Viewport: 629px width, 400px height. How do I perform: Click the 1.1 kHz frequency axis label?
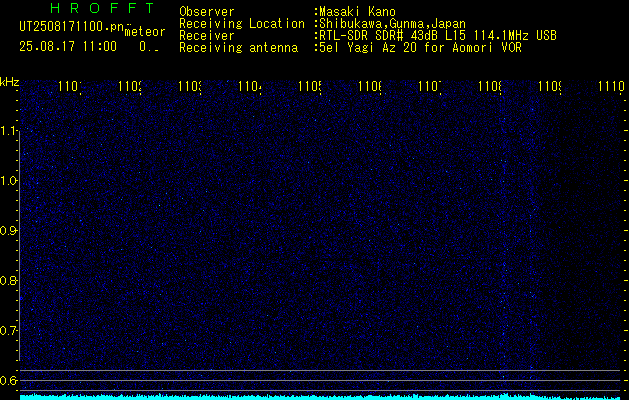pos(9,131)
